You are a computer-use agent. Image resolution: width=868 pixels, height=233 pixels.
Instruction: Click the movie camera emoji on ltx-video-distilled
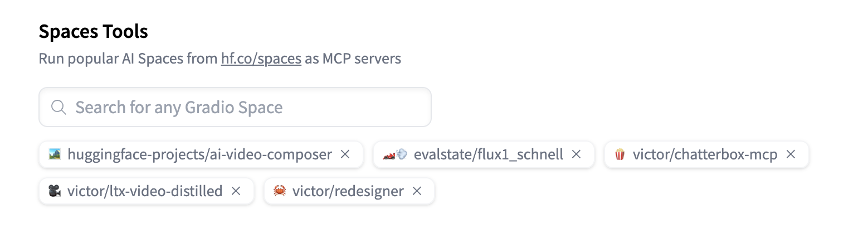(54, 191)
